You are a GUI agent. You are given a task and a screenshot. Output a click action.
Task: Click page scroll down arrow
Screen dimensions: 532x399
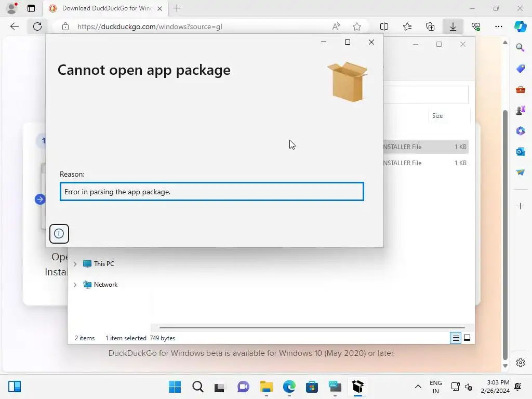[x=505, y=366]
